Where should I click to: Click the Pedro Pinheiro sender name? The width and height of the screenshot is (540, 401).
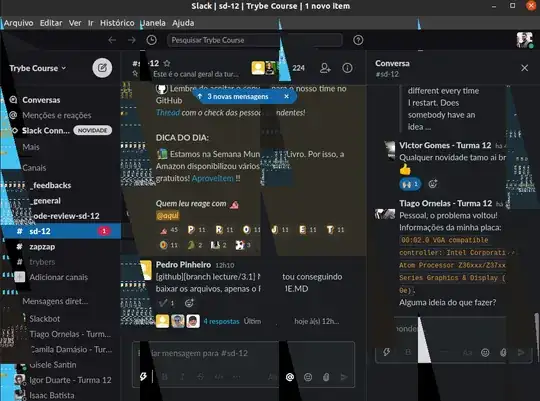pyautogui.click(x=183, y=265)
